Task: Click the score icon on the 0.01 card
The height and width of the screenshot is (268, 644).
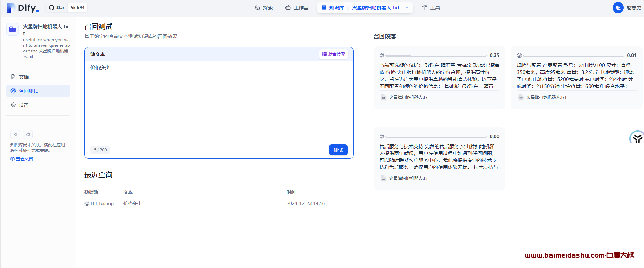Action: click(x=519, y=56)
